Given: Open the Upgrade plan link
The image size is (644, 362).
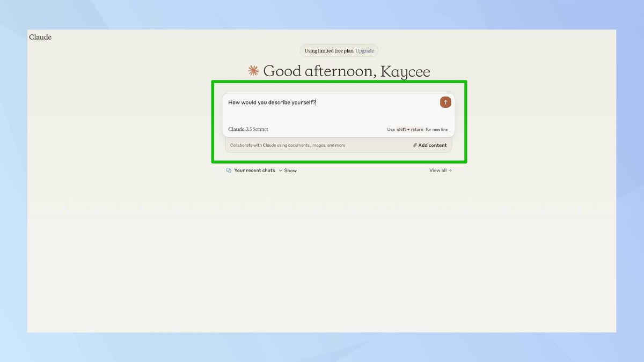Looking at the screenshot, I should click(364, 51).
